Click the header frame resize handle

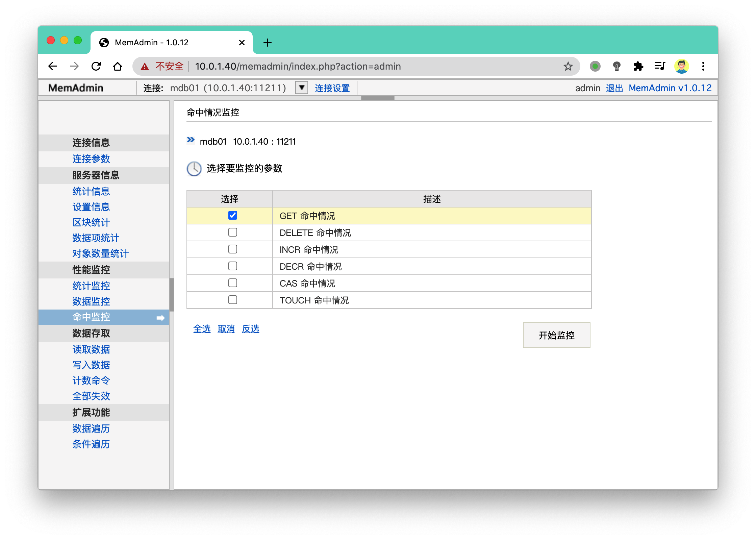(378, 98)
